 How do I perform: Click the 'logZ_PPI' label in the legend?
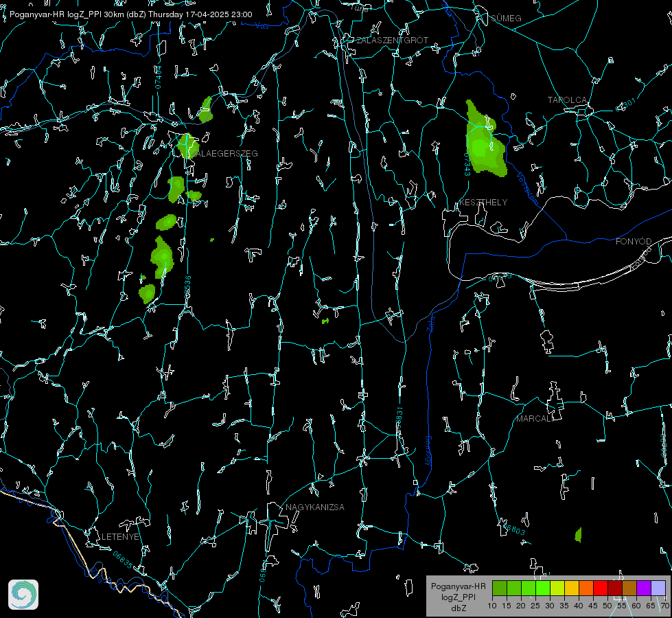click(458, 597)
